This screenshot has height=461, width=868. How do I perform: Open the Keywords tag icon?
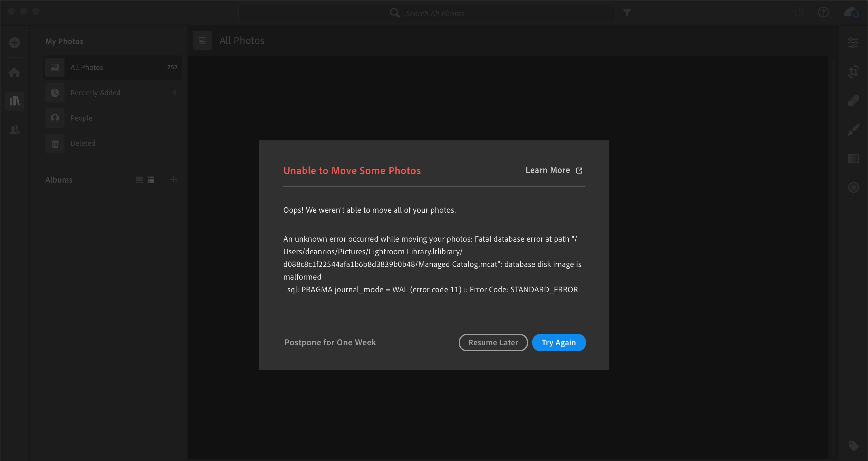click(x=853, y=446)
